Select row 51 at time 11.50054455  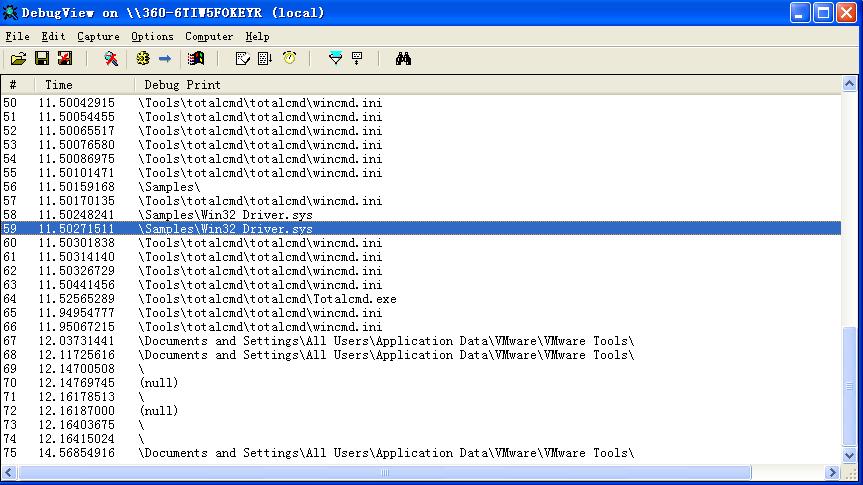(420, 117)
